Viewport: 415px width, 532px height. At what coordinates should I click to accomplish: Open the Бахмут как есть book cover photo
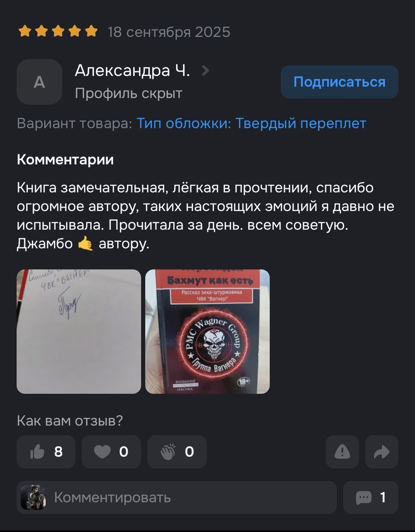(207, 332)
